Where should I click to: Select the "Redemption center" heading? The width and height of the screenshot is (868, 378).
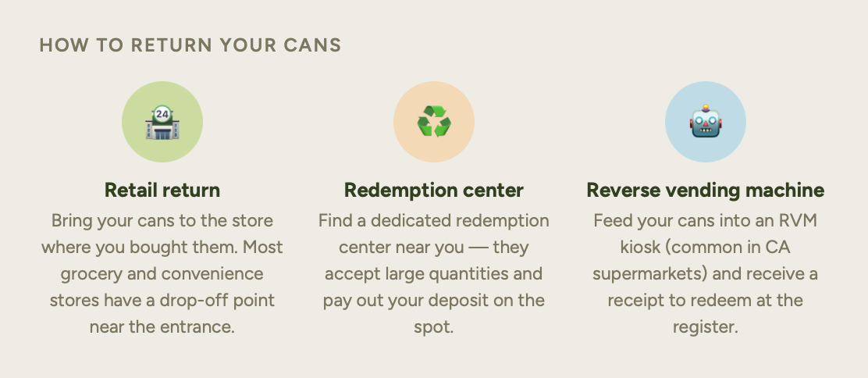434,190
